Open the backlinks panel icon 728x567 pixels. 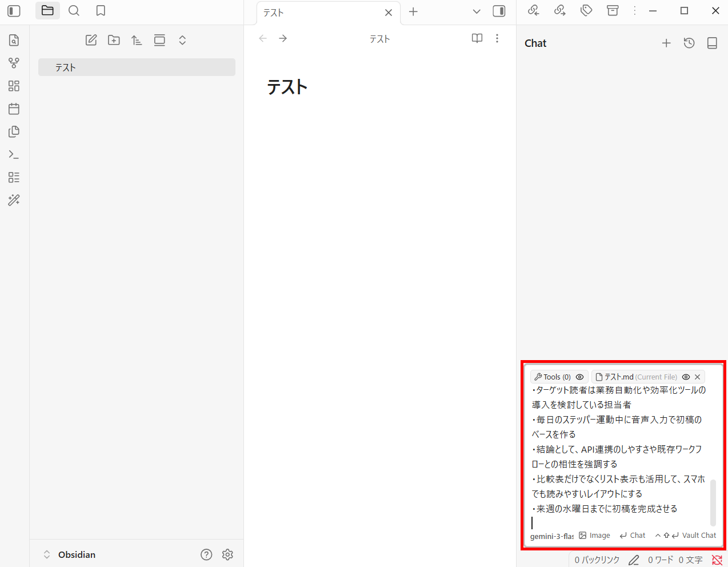pyautogui.click(x=533, y=10)
